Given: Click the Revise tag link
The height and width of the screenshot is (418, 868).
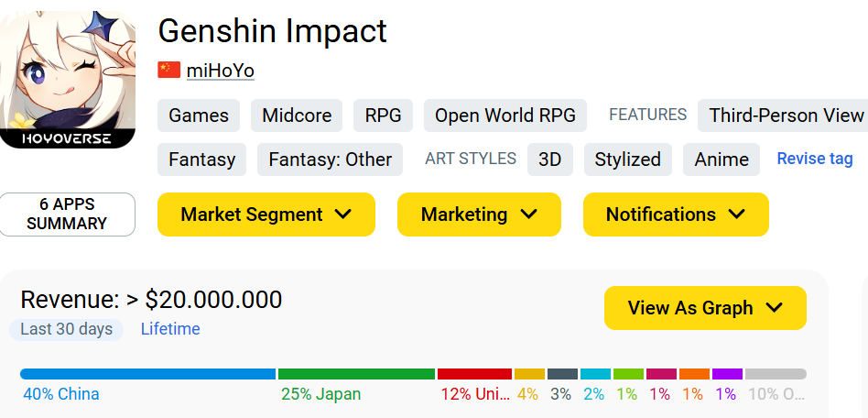Looking at the screenshot, I should pyautogui.click(x=815, y=159).
